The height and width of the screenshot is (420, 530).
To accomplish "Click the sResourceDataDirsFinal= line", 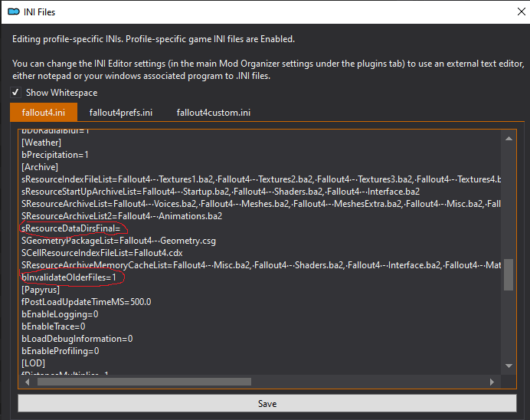I will point(71,228).
